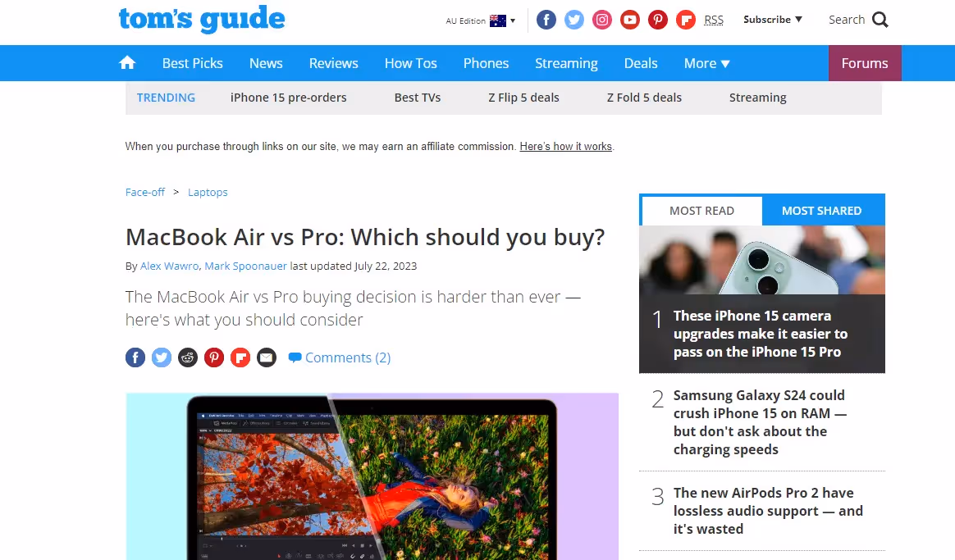955x560 pixels.
Task: Open the Reviews navigation item
Action: pos(333,63)
